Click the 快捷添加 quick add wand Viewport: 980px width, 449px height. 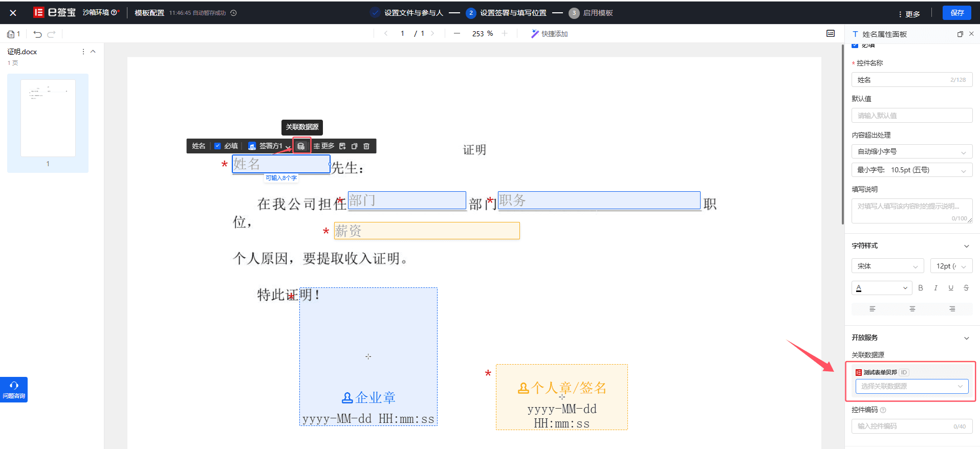549,34
